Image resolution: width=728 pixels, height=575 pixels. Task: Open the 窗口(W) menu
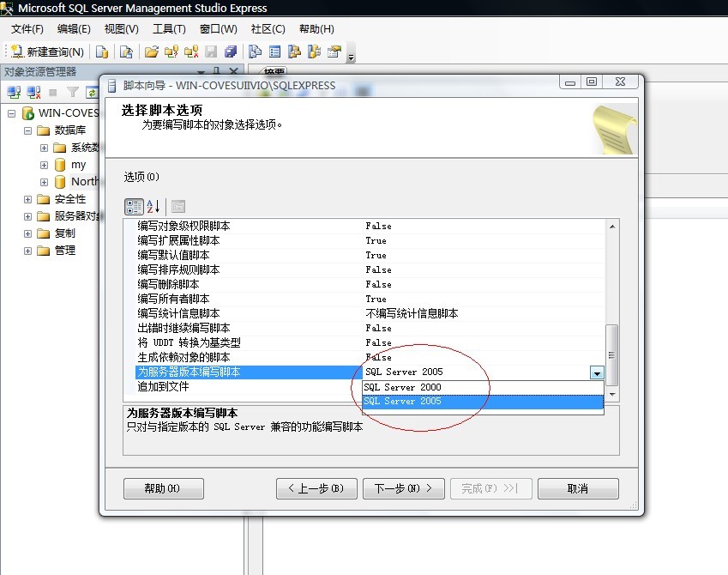[218, 29]
